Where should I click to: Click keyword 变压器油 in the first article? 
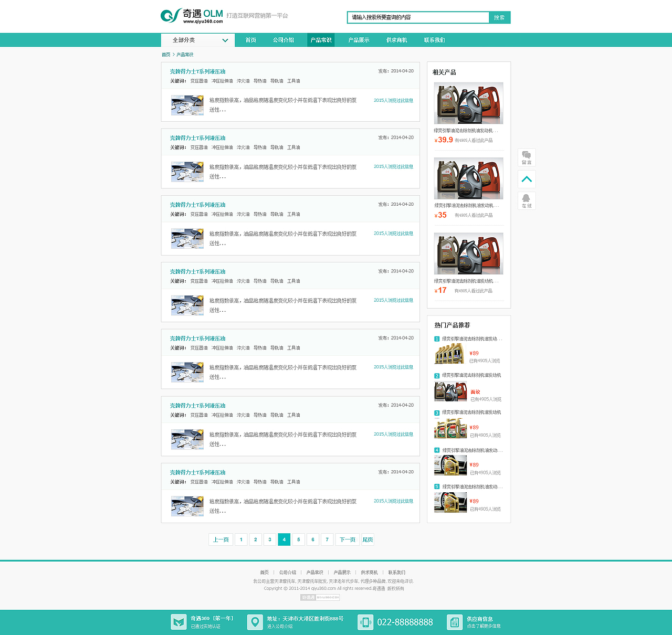pos(198,81)
